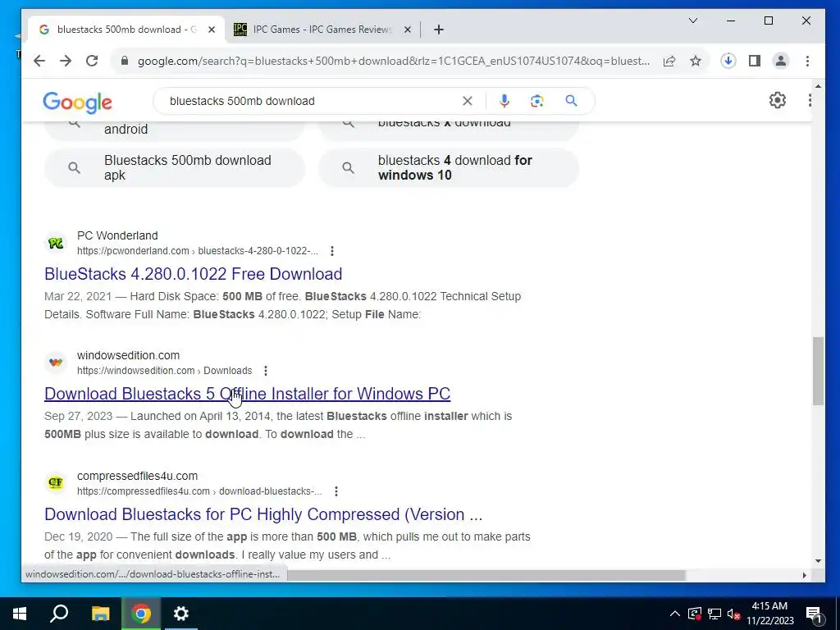This screenshot has height=630, width=840.
Task: Start voice search with the microphone icon
Action: 504,101
